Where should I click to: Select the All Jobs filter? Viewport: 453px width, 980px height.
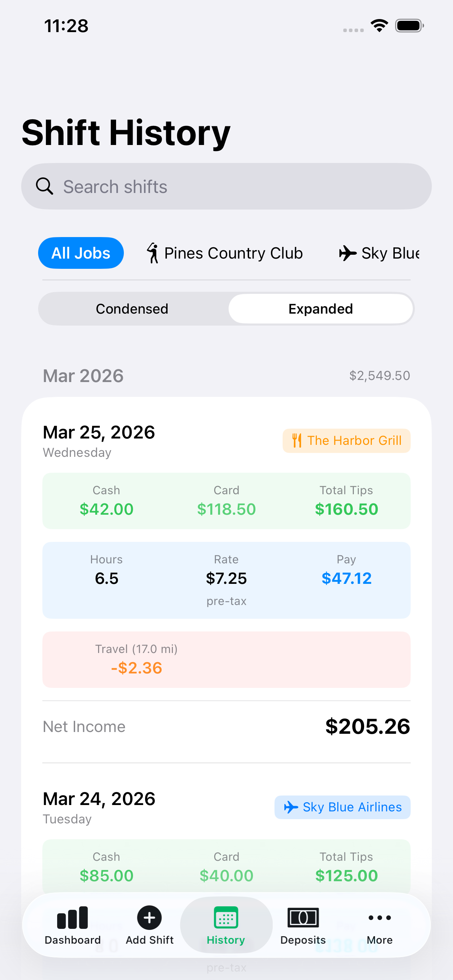[x=81, y=253]
